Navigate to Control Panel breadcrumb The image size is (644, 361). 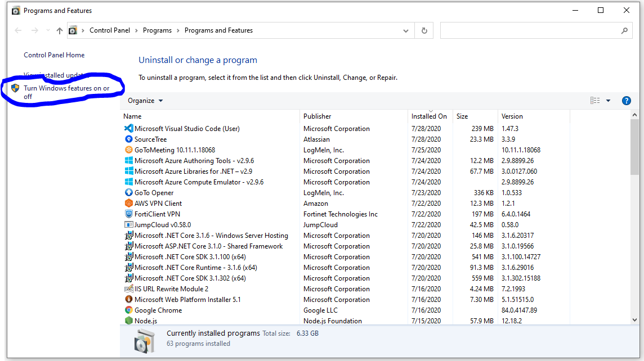coord(110,30)
